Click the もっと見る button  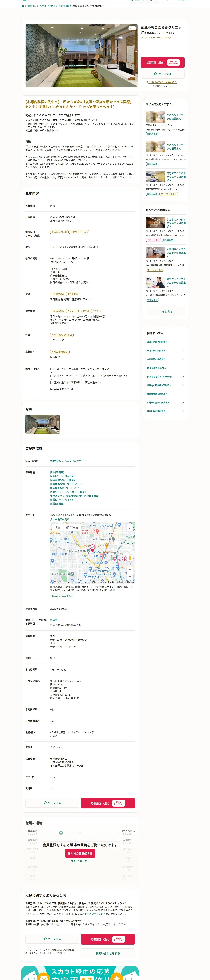[x=166, y=312]
